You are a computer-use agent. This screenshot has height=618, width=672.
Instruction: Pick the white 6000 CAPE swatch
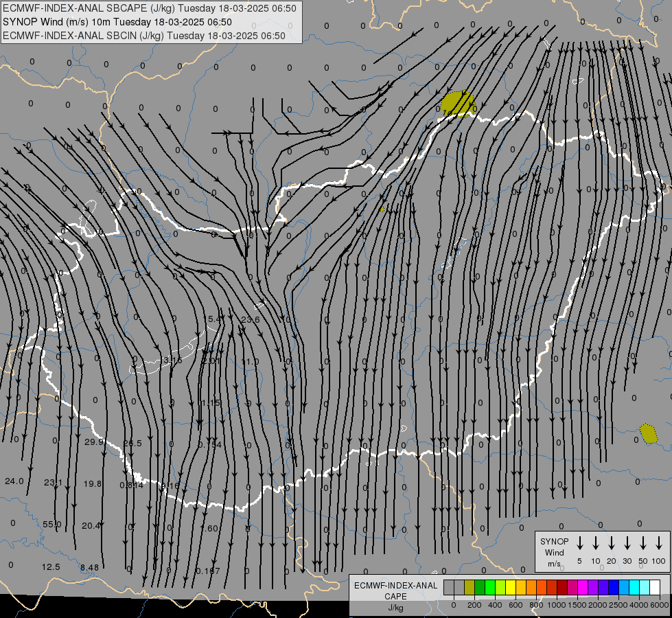(x=655, y=587)
